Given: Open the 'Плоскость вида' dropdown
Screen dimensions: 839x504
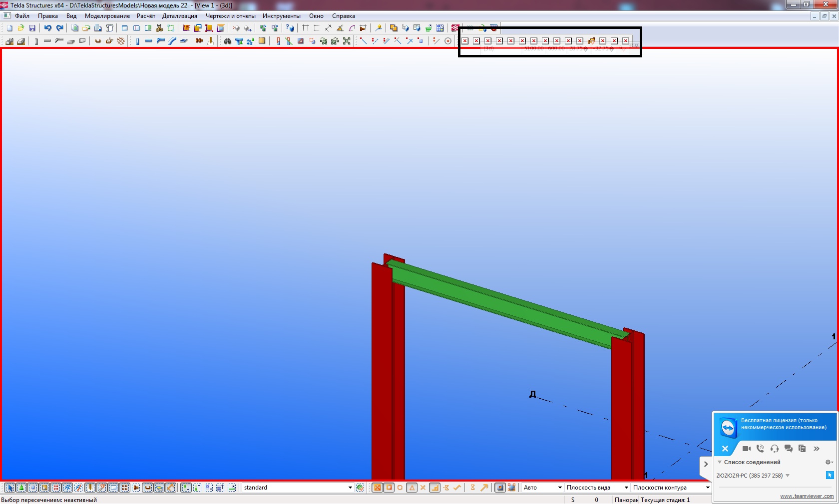Looking at the screenshot, I should coord(626,488).
